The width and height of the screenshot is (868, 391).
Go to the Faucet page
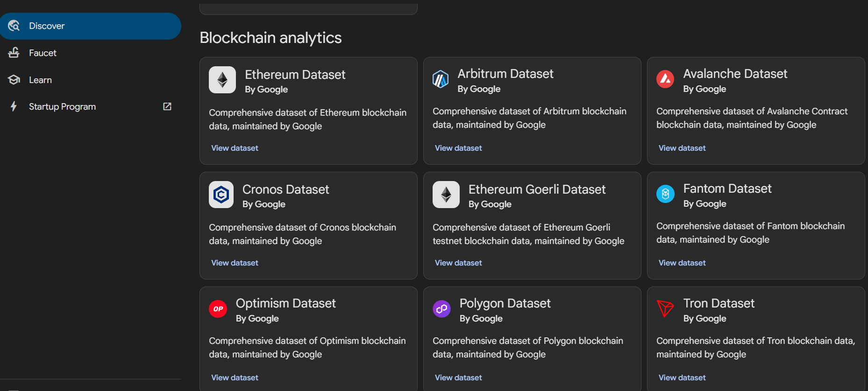(x=91, y=53)
